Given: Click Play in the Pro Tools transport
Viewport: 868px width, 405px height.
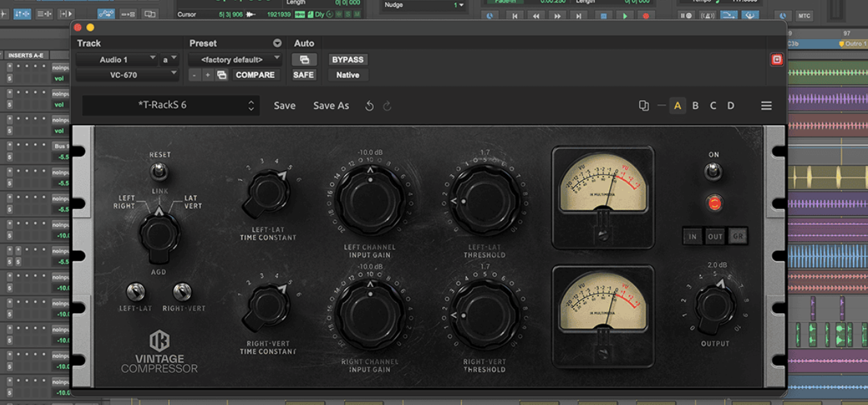Looking at the screenshot, I should (624, 16).
